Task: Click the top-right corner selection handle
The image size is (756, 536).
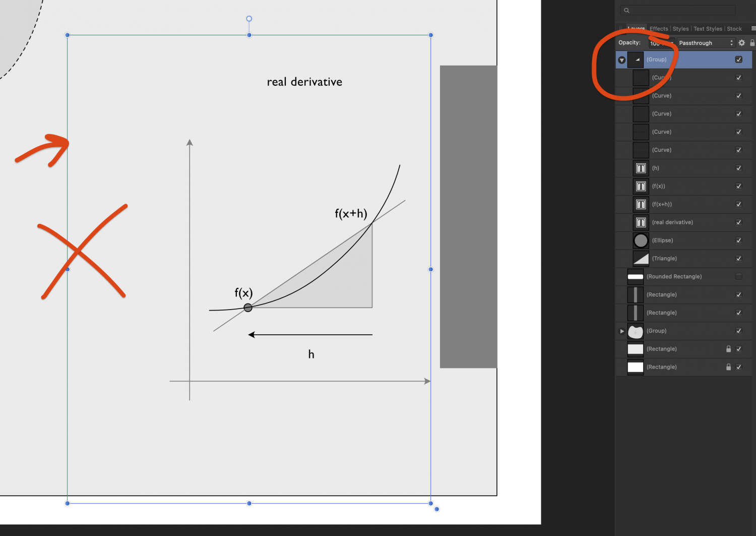Action: [x=430, y=35]
